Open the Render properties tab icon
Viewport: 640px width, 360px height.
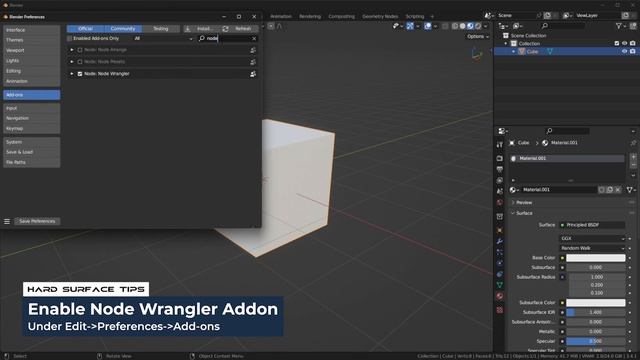tap(500, 158)
